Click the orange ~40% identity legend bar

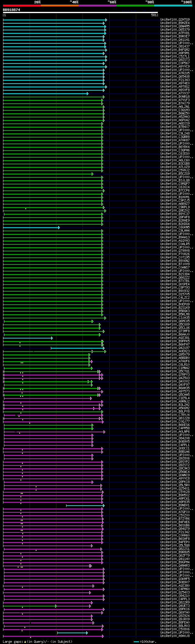coord(60,5)
